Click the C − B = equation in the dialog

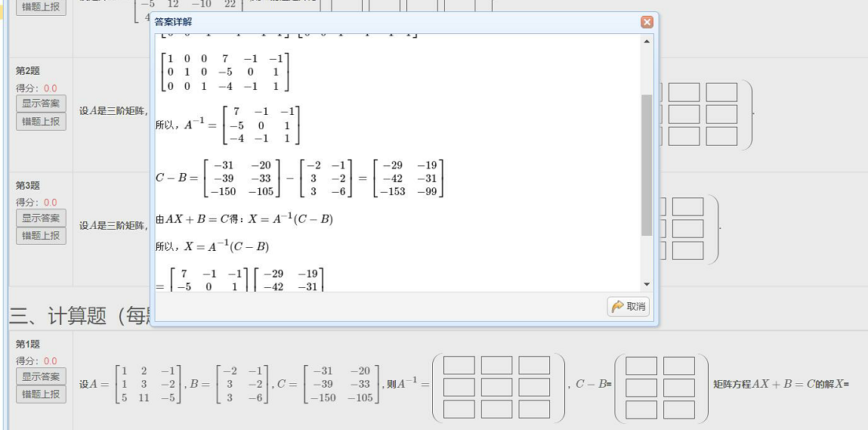click(x=301, y=178)
